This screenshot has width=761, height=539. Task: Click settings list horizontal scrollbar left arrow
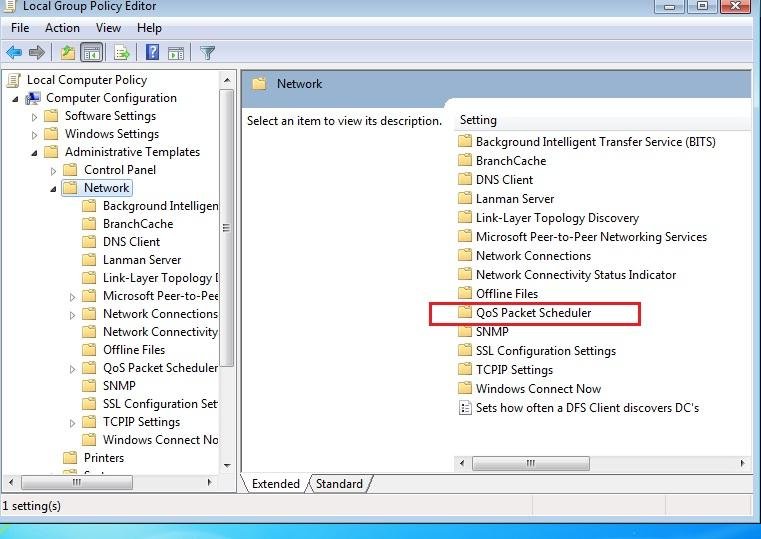462,463
